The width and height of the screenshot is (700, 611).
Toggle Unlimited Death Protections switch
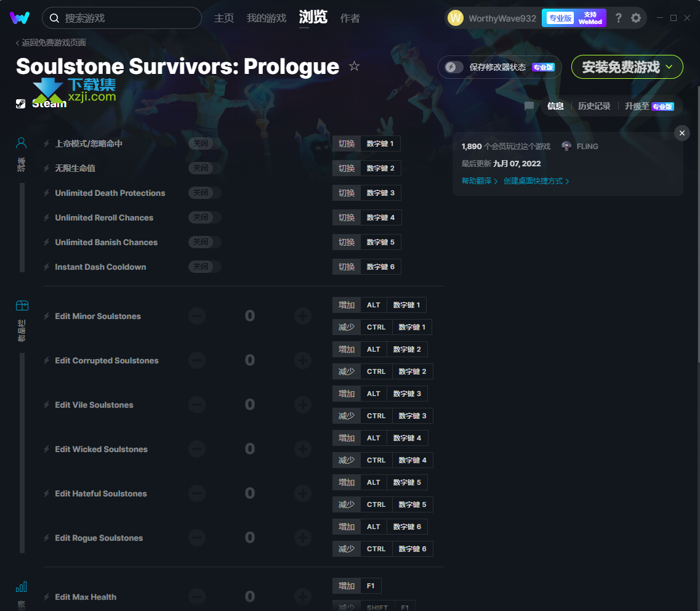(x=205, y=193)
